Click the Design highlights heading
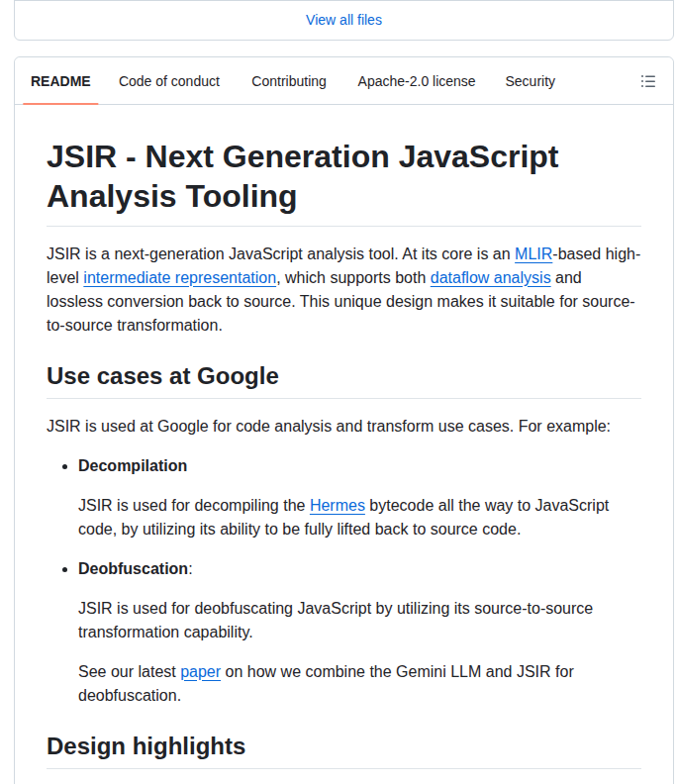The image size is (677, 784). [146, 746]
